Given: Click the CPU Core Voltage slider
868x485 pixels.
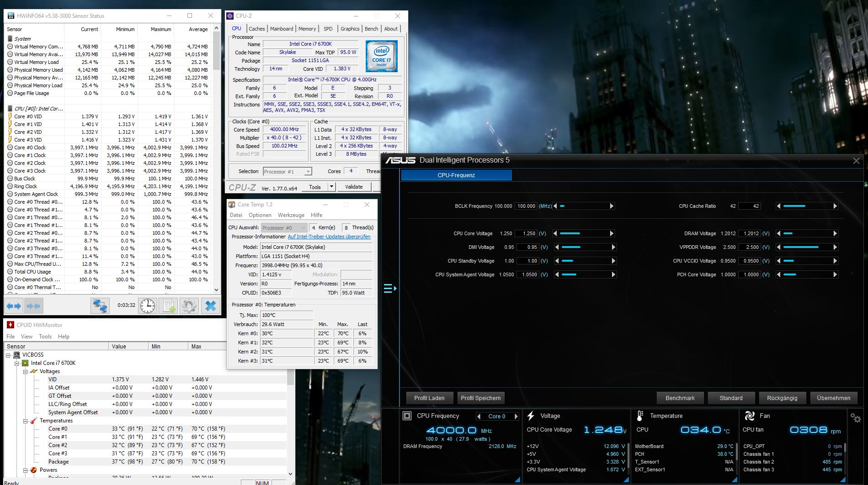Looking at the screenshot, I should pyautogui.click(x=583, y=233).
